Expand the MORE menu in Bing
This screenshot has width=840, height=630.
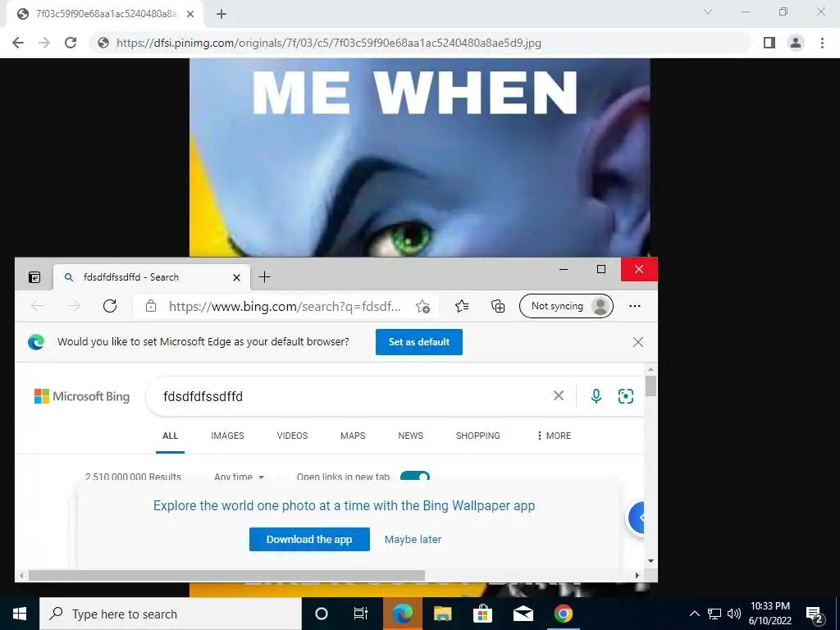(x=554, y=436)
